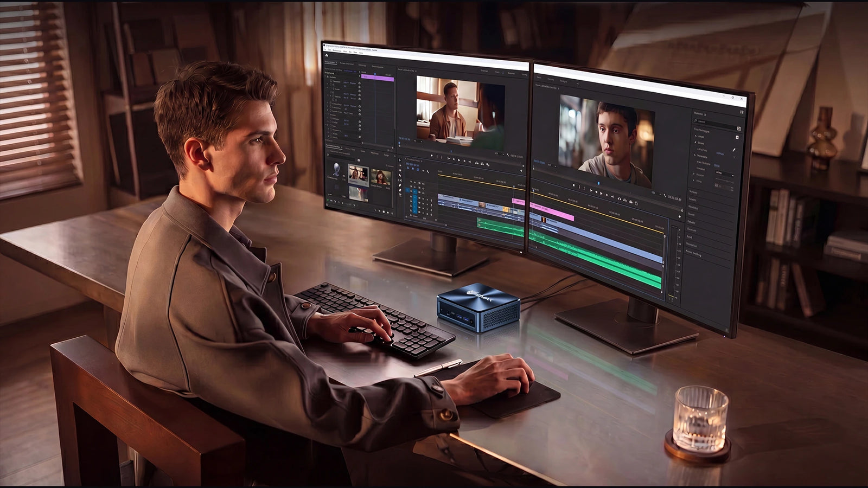Viewport: 868px width, 488px height.
Task: Select the highlighted project thumbnail of two women
Action: point(358,175)
